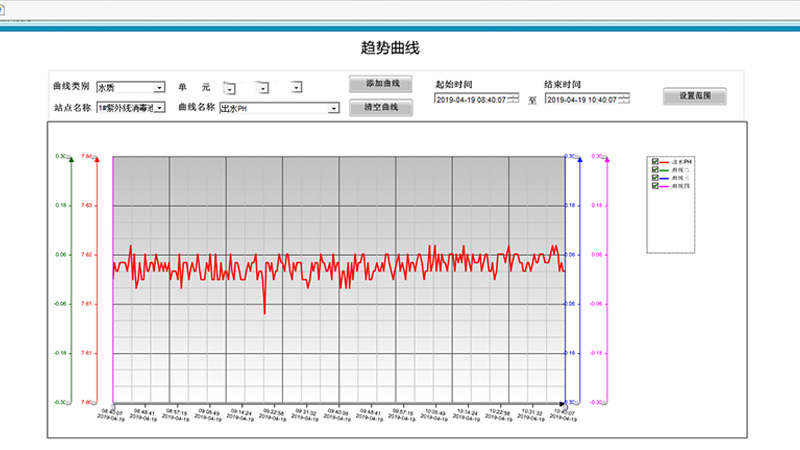Screen dimensions: 800x450
Task: Toggle the green 曲线二 checkbox
Action: [x=655, y=169]
